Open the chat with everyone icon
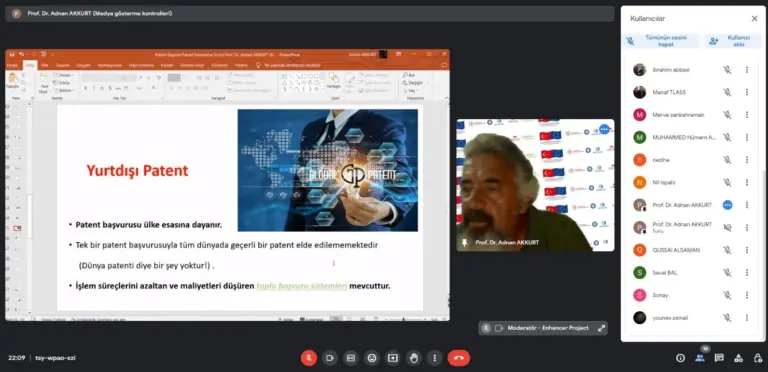 click(x=719, y=358)
